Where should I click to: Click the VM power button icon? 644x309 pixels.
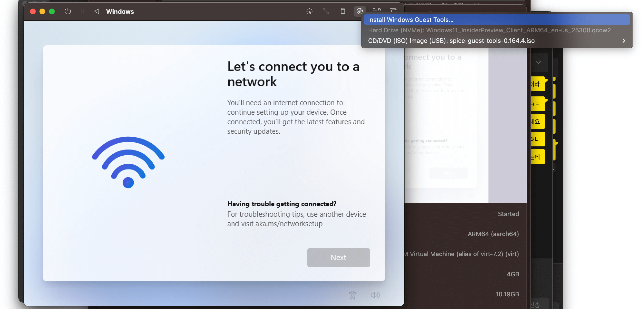pos(68,11)
